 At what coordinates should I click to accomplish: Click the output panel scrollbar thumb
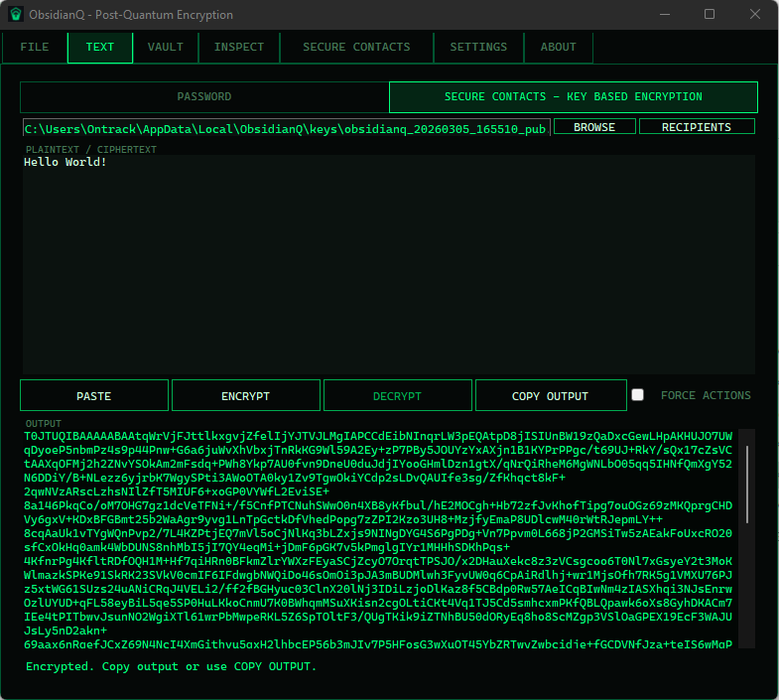click(746, 485)
